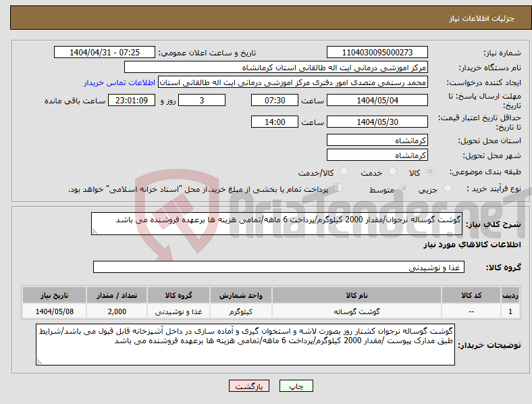Click the گروه کالا field غذا و نوشیدنی
The width and height of the screenshot is (532, 404).
[x=279, y=267]
